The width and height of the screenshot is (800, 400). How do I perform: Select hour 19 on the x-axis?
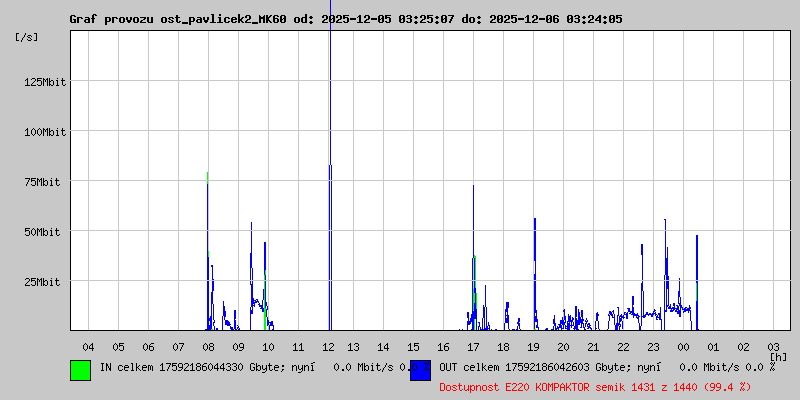533,346
